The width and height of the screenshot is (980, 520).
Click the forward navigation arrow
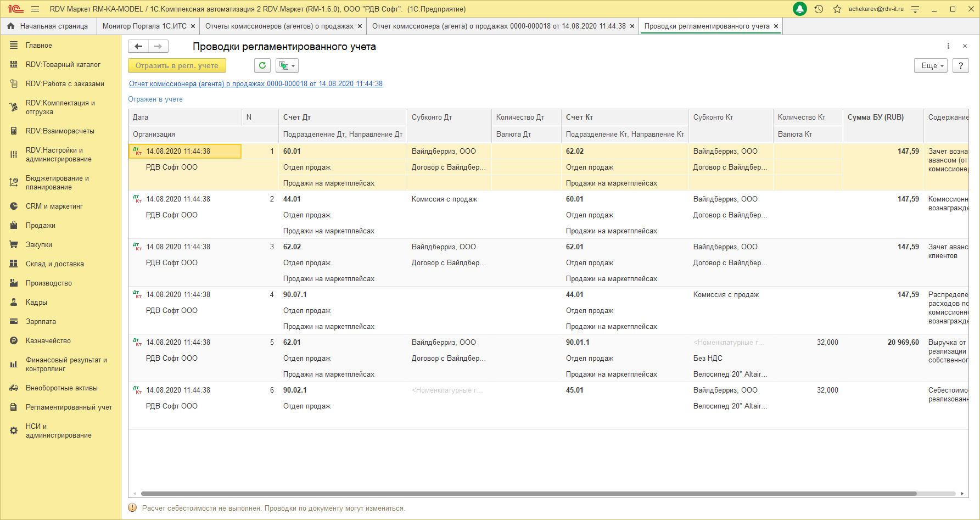pyautogui.click(x=158, y=47)
